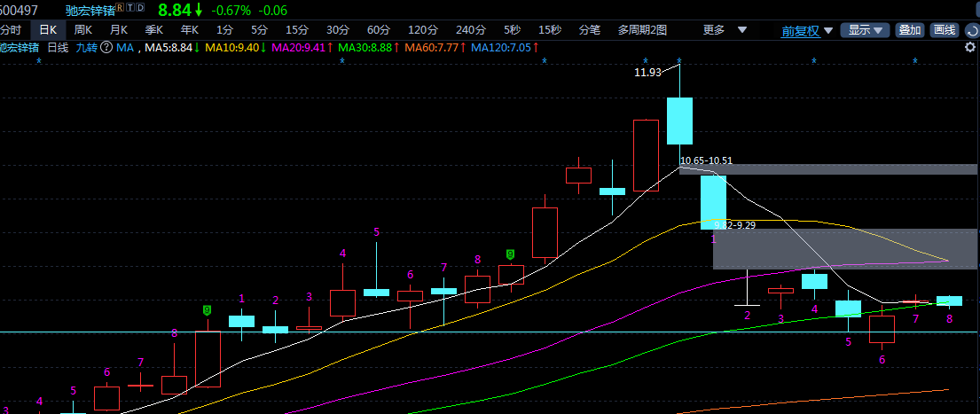
Task: Click the MA60:7.77 orange legend value
Action: pos(432,48)
